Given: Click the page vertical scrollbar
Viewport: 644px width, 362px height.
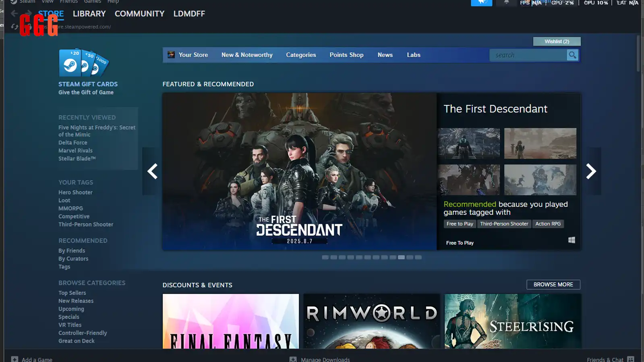Looking at the screenshot, I should pyautogui.click(x=638, y=54).
